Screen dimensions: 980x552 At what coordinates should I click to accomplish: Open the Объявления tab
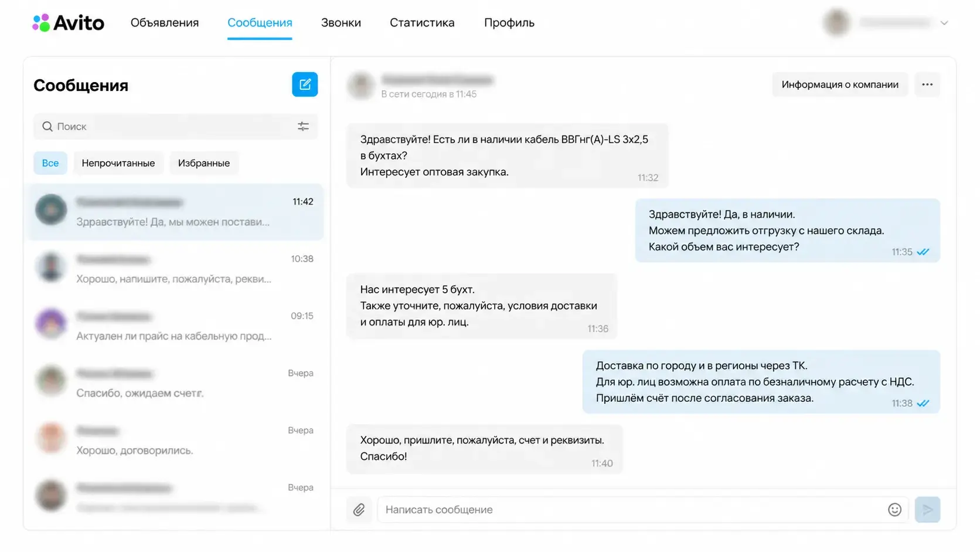(165, 23)
